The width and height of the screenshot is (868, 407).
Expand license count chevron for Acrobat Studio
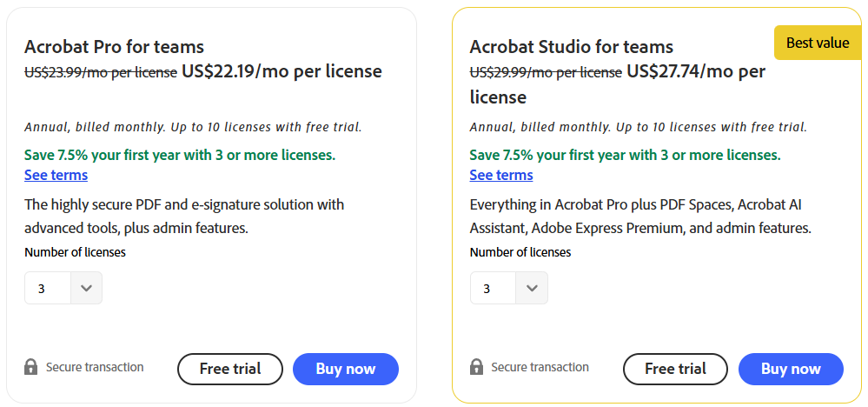pos(532,288)
